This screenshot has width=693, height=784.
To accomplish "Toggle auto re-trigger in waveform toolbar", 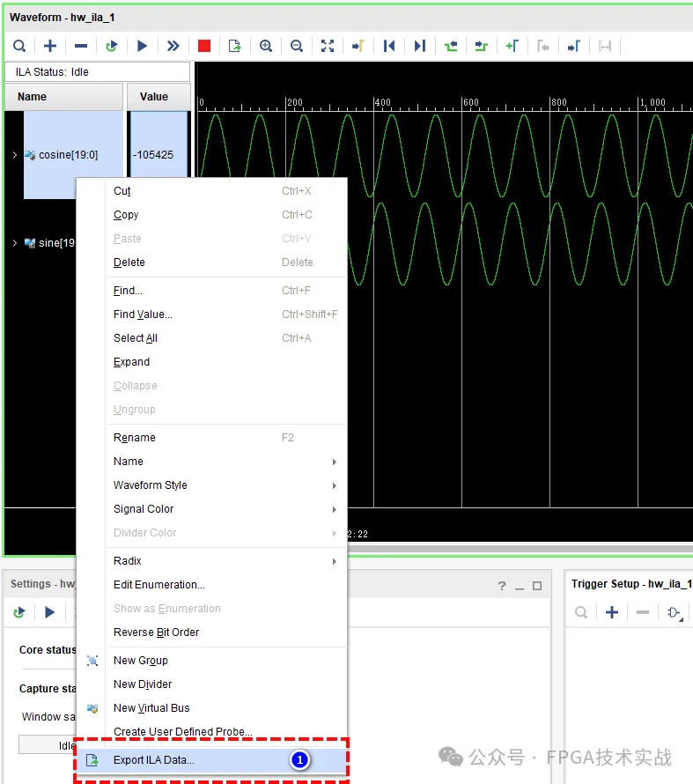I will click(112, 46).
